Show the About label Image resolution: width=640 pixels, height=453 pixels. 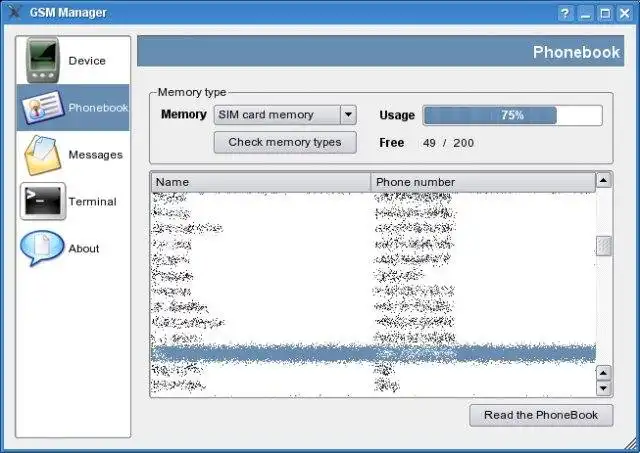[x=84, y=249]
